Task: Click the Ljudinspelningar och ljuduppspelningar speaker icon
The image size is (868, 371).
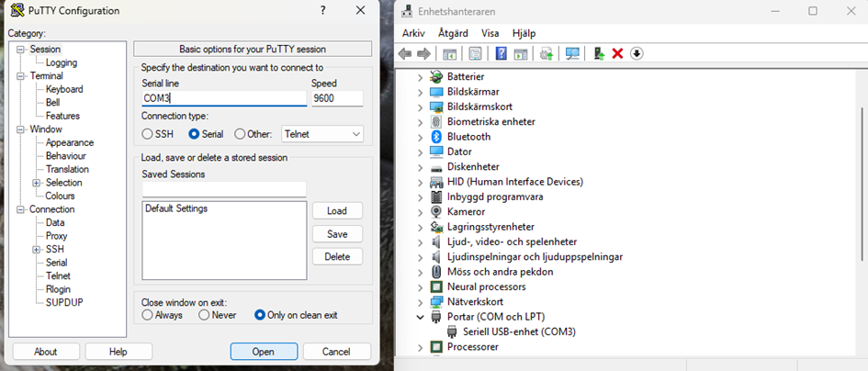Action: click(437, 257)
